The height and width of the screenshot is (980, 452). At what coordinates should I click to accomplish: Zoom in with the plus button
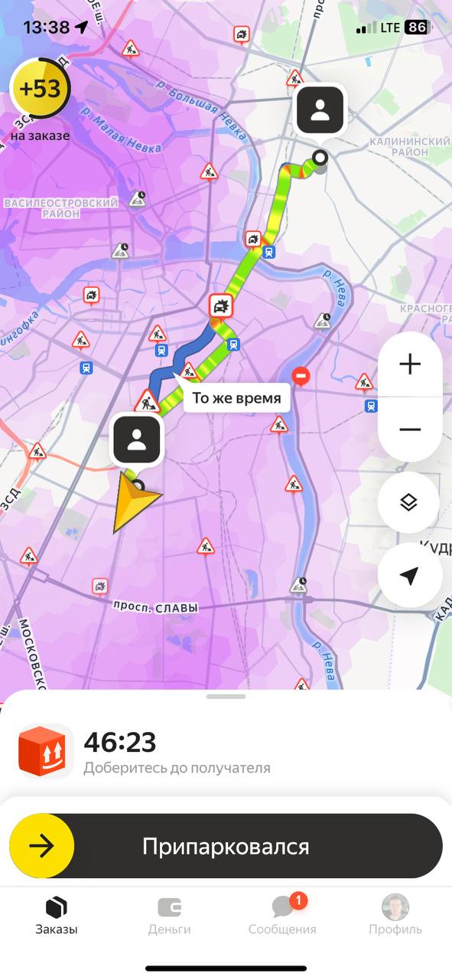(x=410, y=364)
